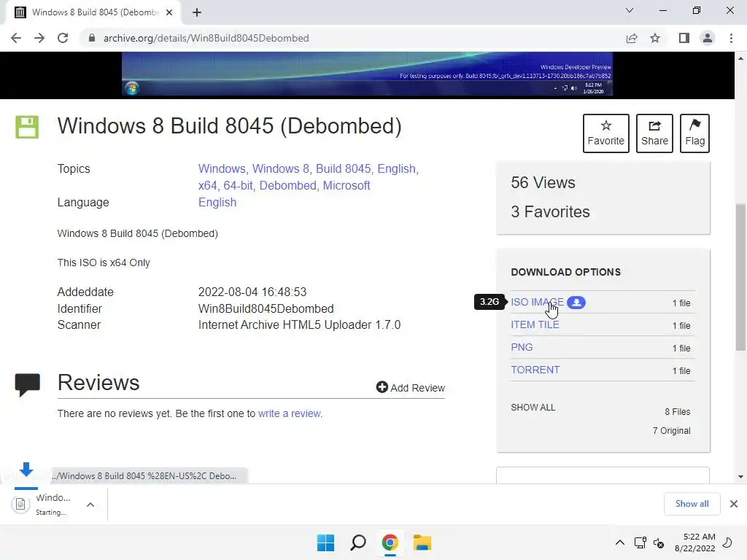This screenshot has width=747, height=560.
Task: Open the Windows Start button
Action: [326, 542]
